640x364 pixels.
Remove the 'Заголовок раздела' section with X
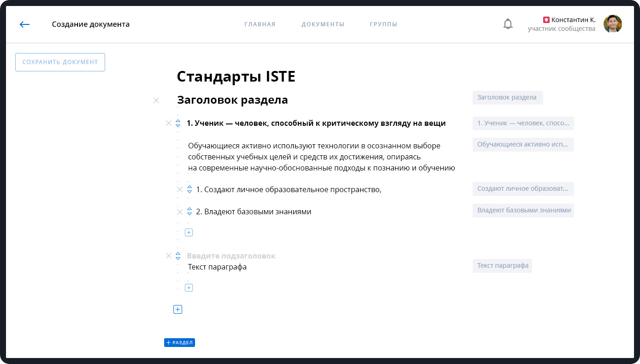pos(156,100)
